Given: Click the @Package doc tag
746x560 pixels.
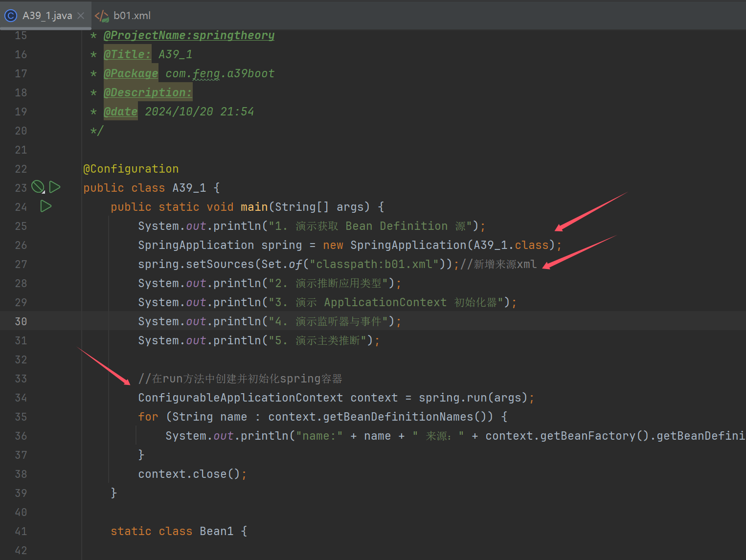Looking at the screenshot, I should click(131, 73).
